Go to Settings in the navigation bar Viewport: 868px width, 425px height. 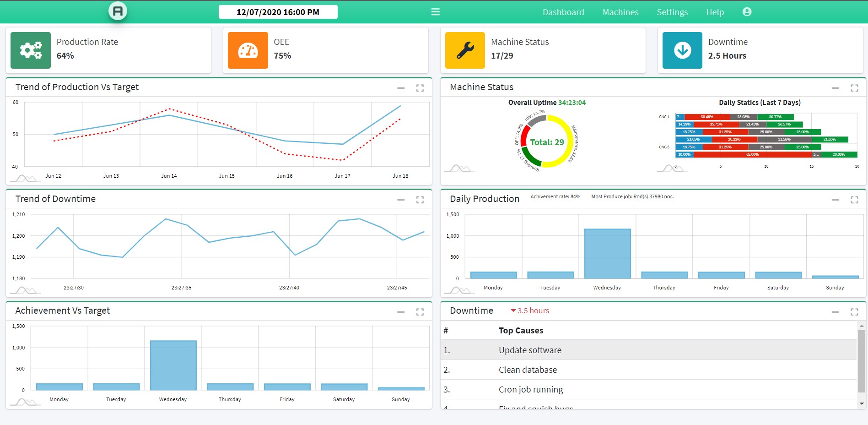pyautogui.click(x=672, y=12)
